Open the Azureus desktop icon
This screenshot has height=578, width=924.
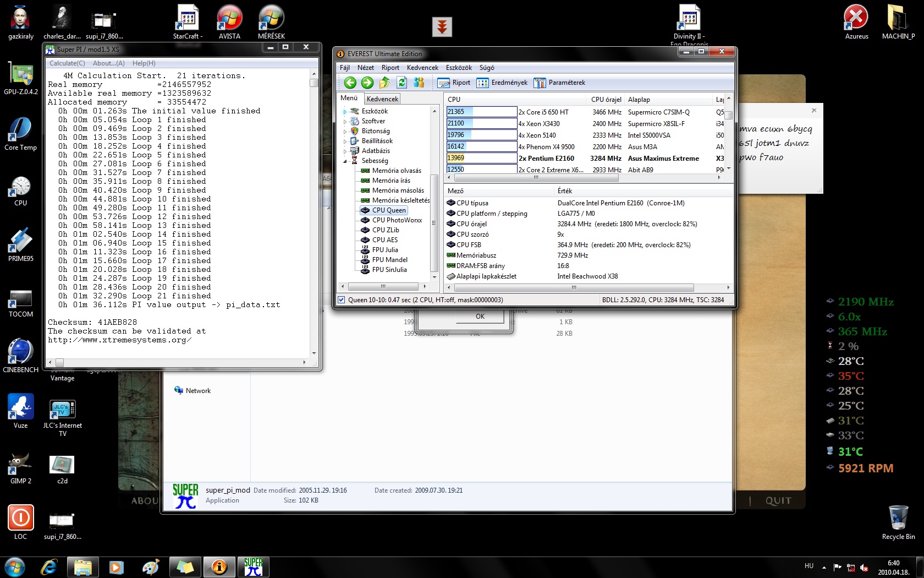click(x=856, y=22)
